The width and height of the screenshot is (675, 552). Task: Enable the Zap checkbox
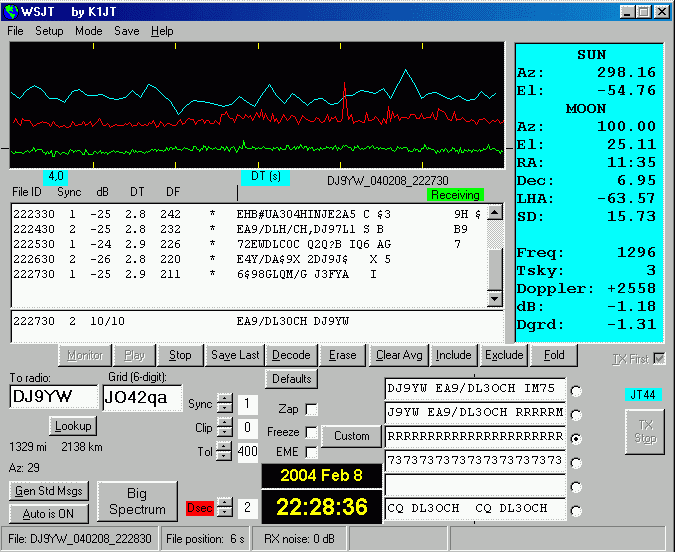click(311, 409)
